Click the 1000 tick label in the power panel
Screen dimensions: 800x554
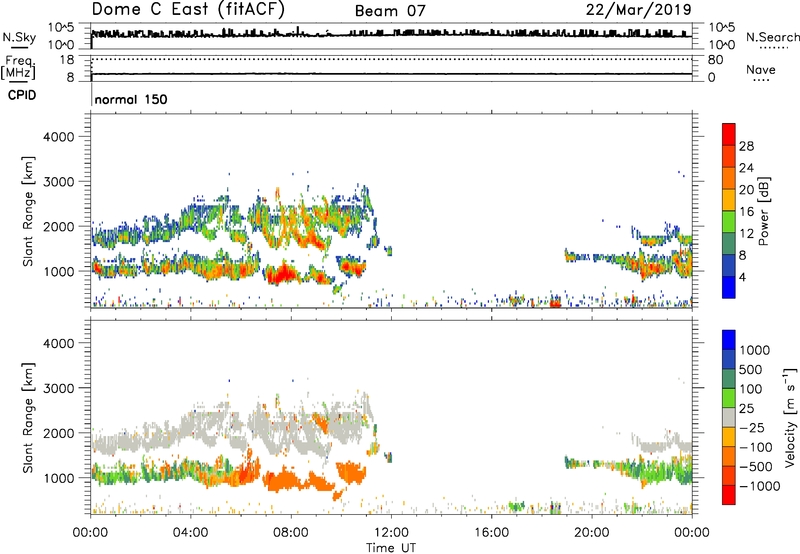58,271
